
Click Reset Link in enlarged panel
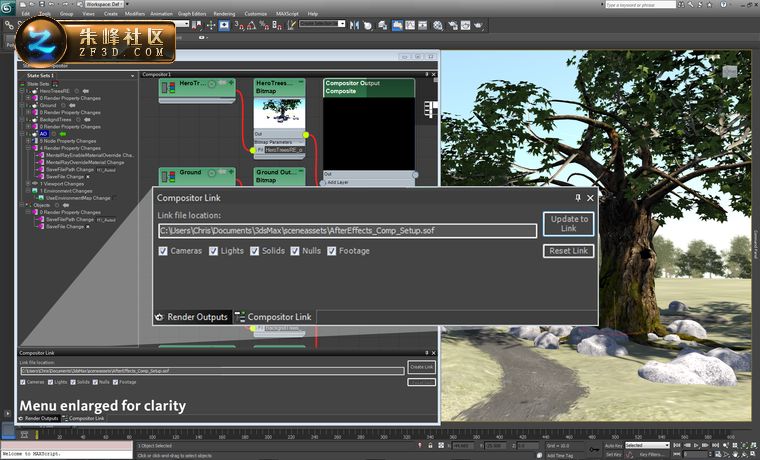(x=569, y=251)
